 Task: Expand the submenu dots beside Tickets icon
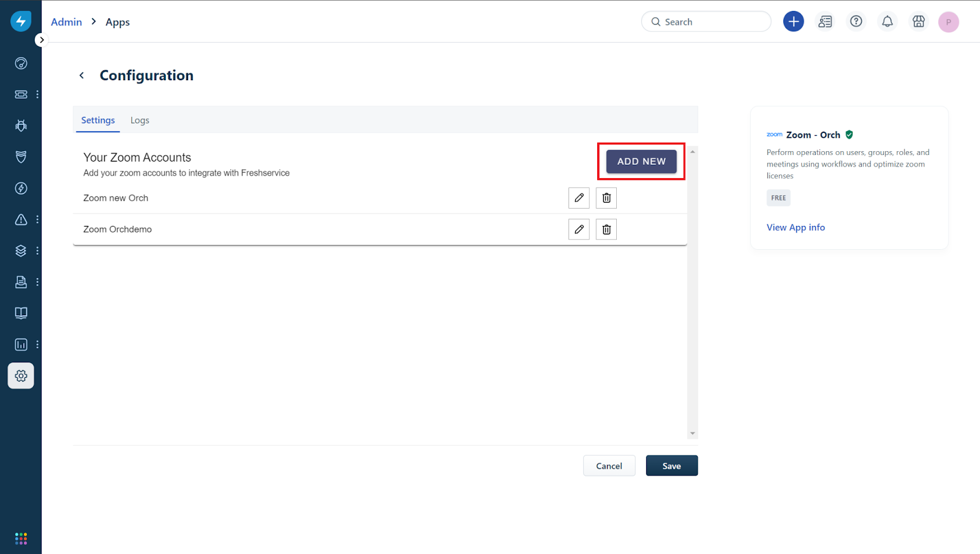click(x=37, y=94)
